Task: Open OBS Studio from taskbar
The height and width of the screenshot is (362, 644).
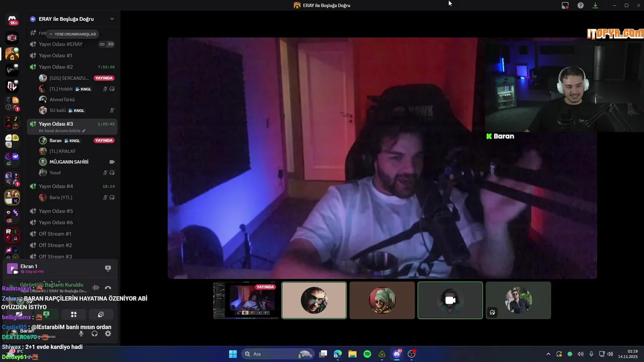Action: coord(412,354)
